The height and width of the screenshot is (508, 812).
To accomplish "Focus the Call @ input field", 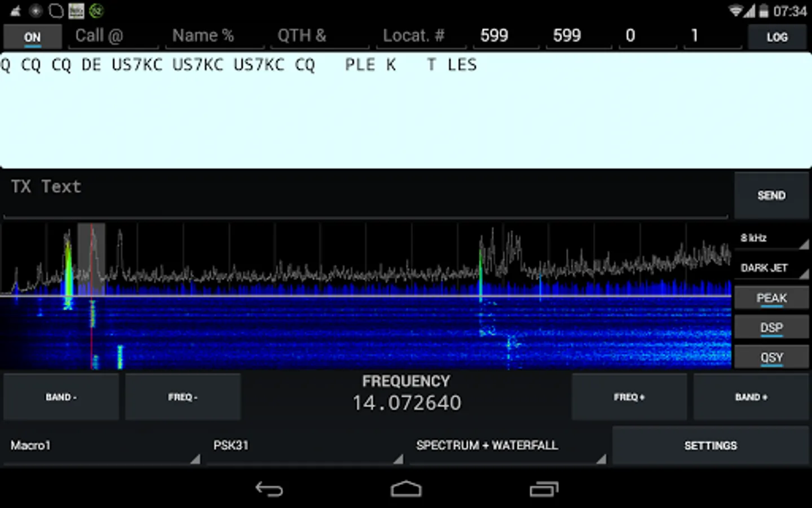I will (114, 36).
